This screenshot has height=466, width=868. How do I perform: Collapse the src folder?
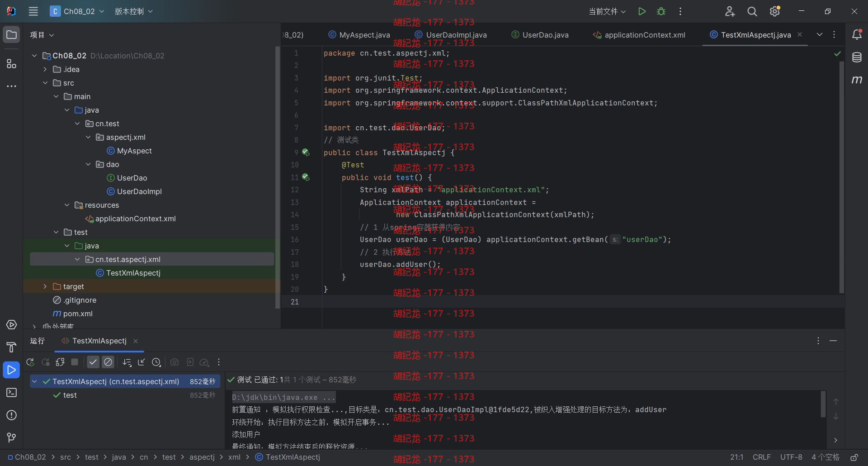(x=45, y=83)
